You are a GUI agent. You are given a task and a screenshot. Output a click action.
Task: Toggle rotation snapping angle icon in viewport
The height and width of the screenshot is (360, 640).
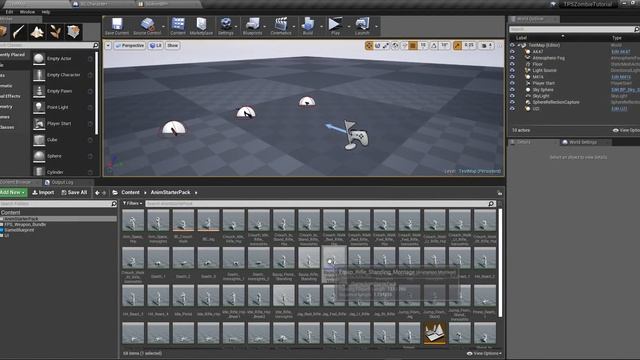tap(434, 46)
